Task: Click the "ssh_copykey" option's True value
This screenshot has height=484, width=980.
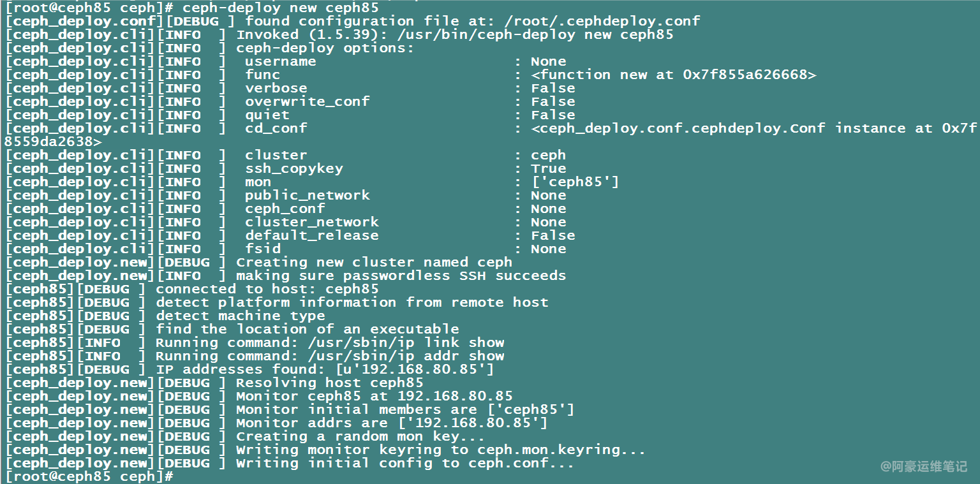Action: [548, 168]
